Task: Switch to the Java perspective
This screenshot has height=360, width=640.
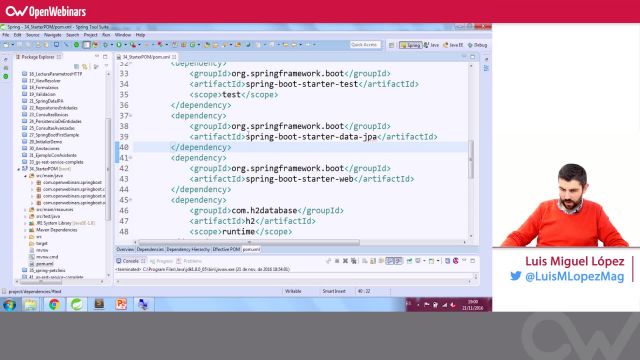Action: 431,45
